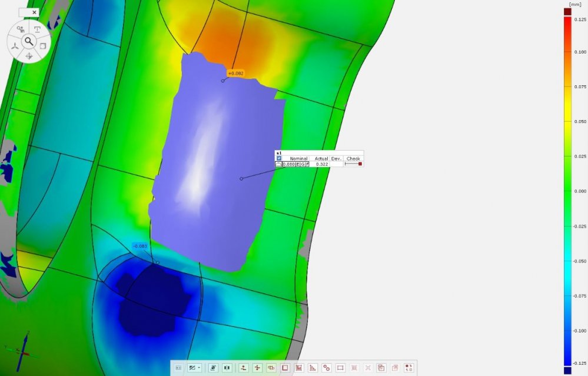Select the crosshair target icon in radial menu
Screen dimensions: 588x376
[29, 56]
